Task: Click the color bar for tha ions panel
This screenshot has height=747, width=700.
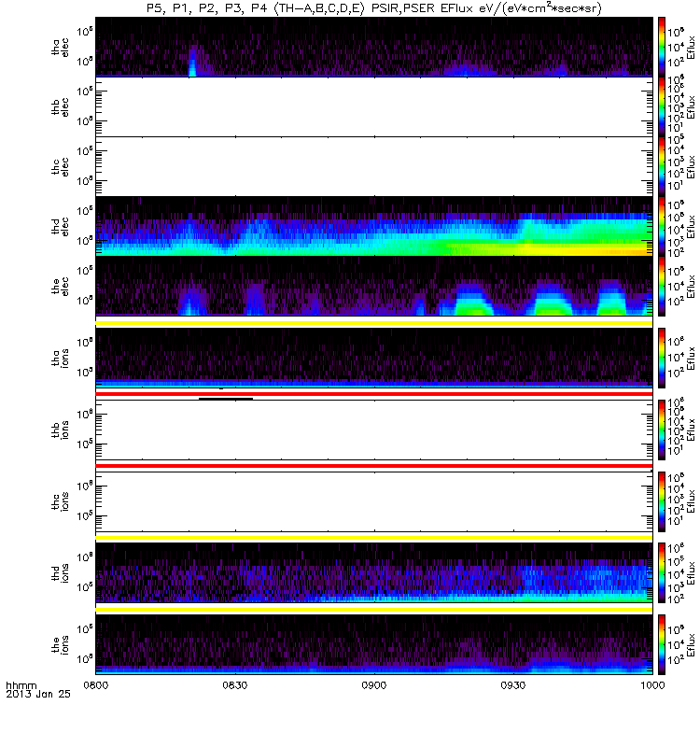Action: point(662,358)
